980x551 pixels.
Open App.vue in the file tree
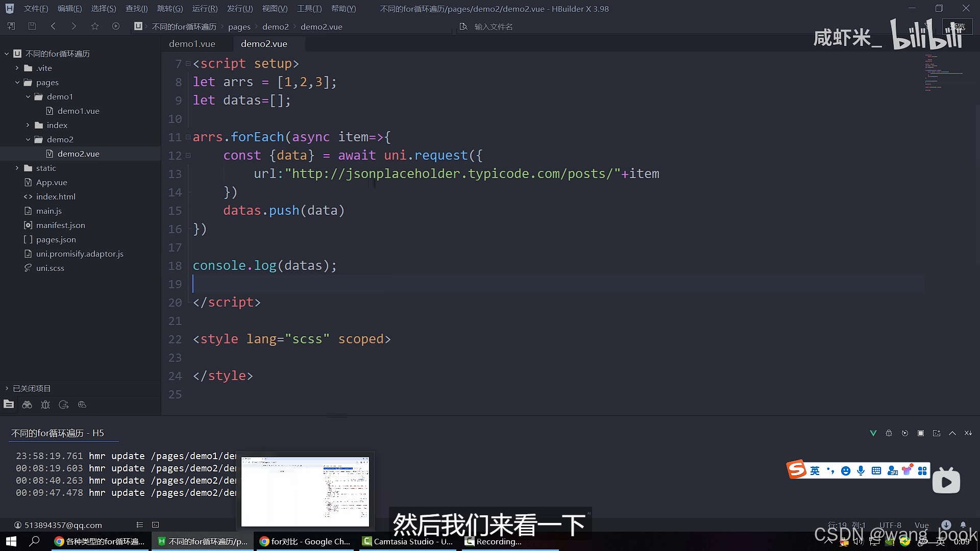[52, 182]
